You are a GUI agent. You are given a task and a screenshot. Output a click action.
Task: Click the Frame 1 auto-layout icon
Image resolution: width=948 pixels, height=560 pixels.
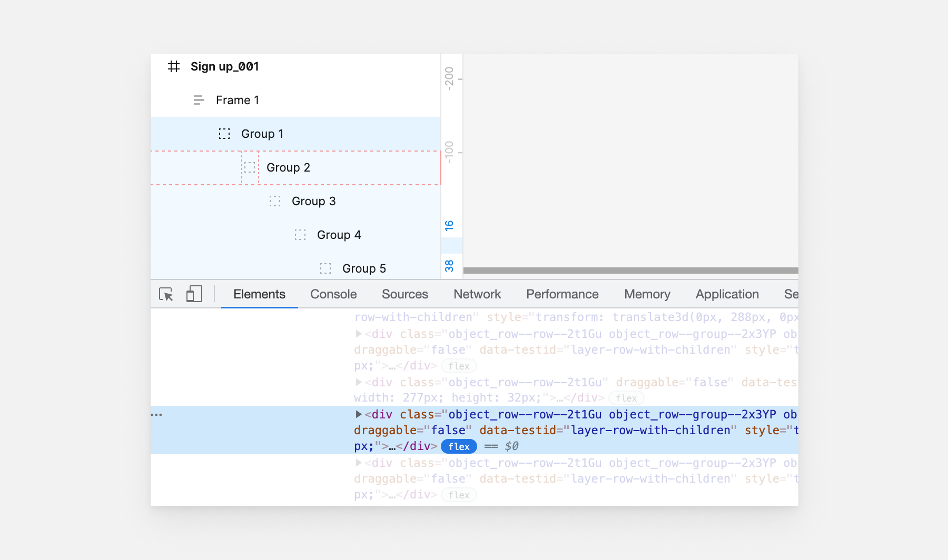pyautogui.click(x=199, y=100)
